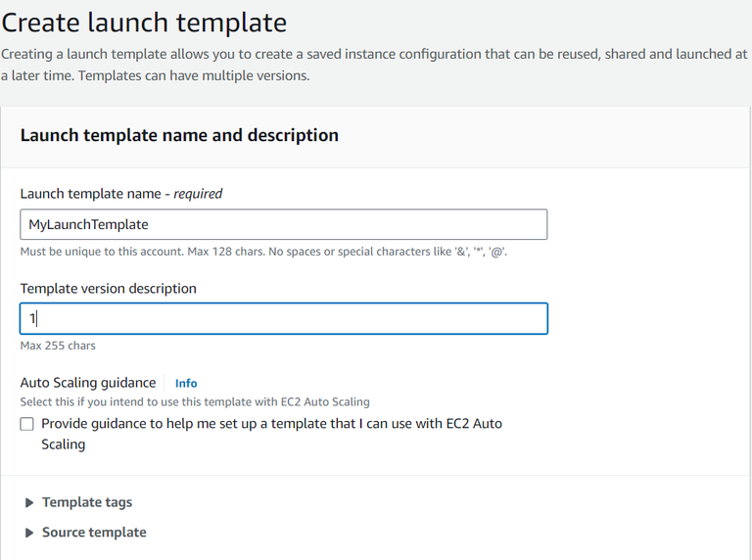752x560 pixels.
Task: Focus the Template version description field
Action: click(x=284, y=318)
